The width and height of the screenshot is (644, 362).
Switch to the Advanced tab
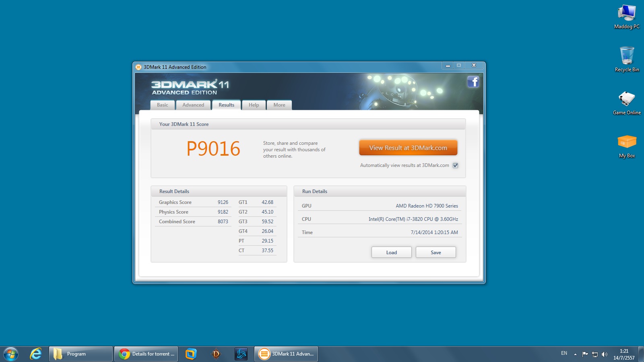pos(193,105)
